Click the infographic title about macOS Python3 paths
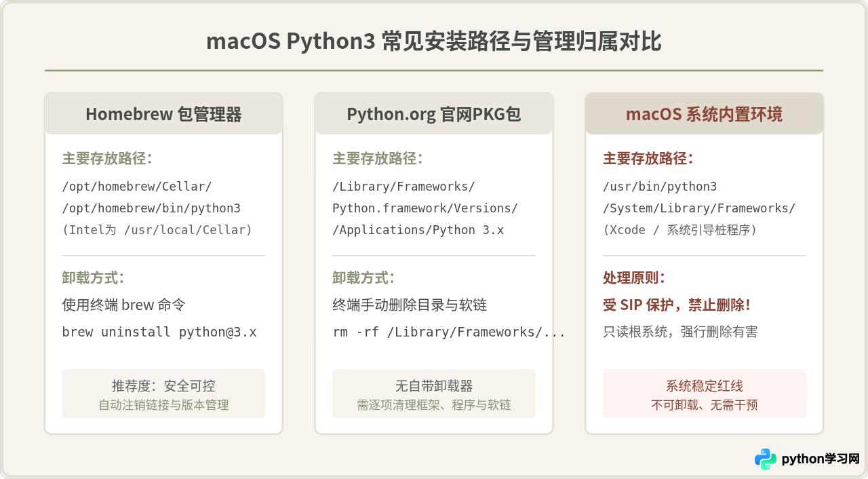The width and height of the screenshot is (868, 479). point(434,41)
